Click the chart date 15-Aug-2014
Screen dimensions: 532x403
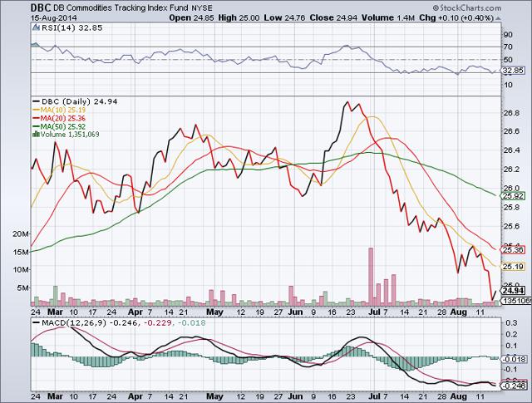pos(53,18)
